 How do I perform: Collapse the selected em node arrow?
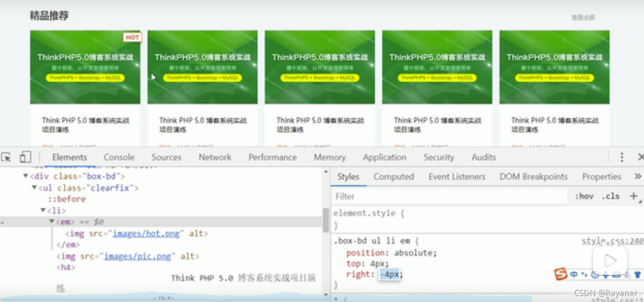click(52, 222)
